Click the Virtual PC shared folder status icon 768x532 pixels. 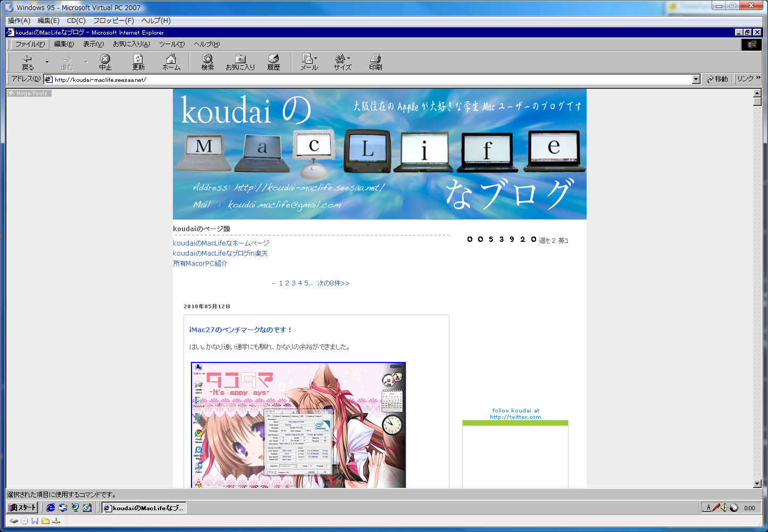[46, 521]
